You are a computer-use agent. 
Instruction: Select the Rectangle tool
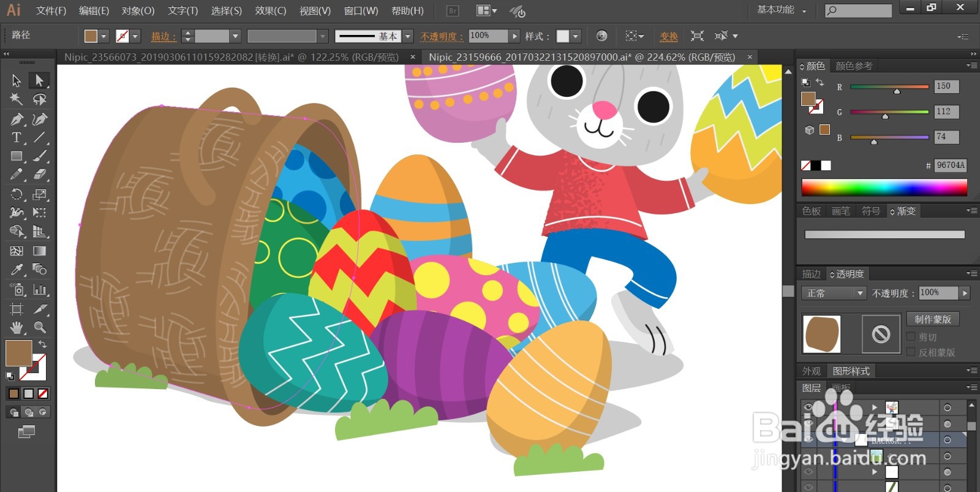17,156
